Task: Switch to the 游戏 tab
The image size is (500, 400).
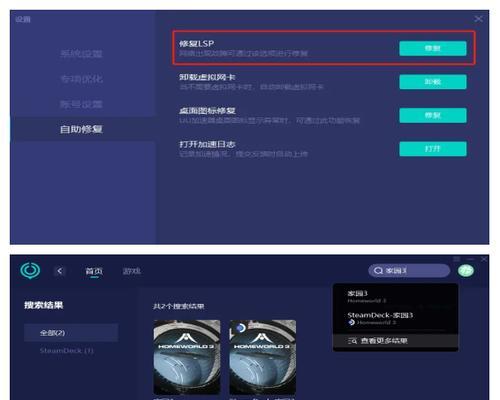Action: coord(132,271)
